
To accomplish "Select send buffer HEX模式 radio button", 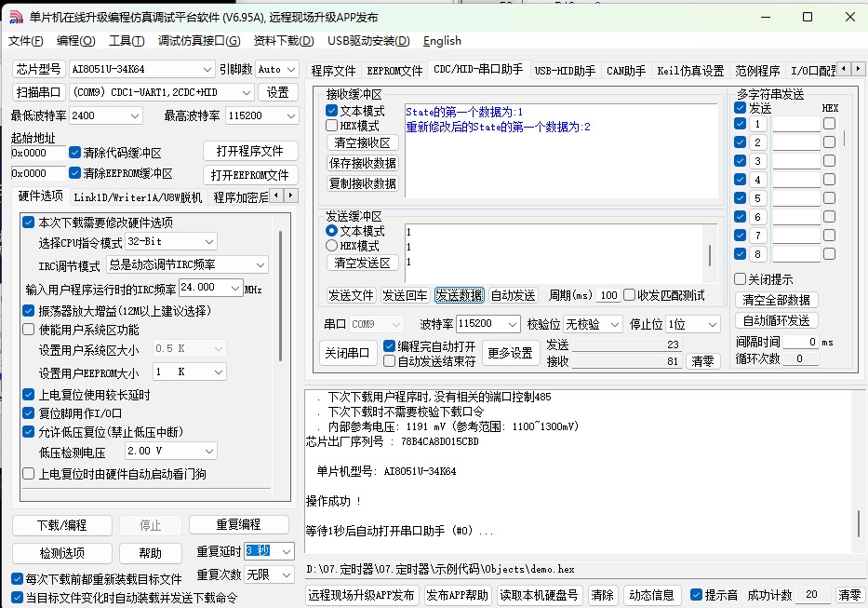I will pos(331,245).
